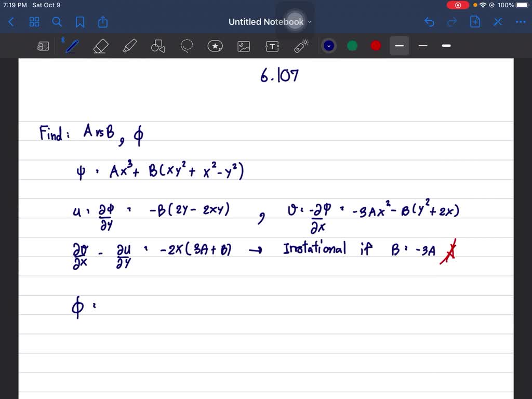Insert an image with the photo tool

click(x=244, y=46)
